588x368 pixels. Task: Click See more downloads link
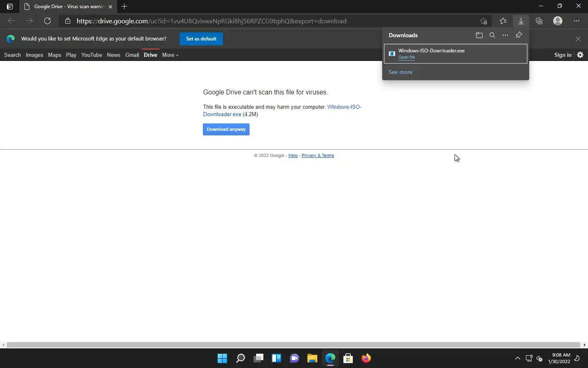pyautogui.click(x=401, y=72)
